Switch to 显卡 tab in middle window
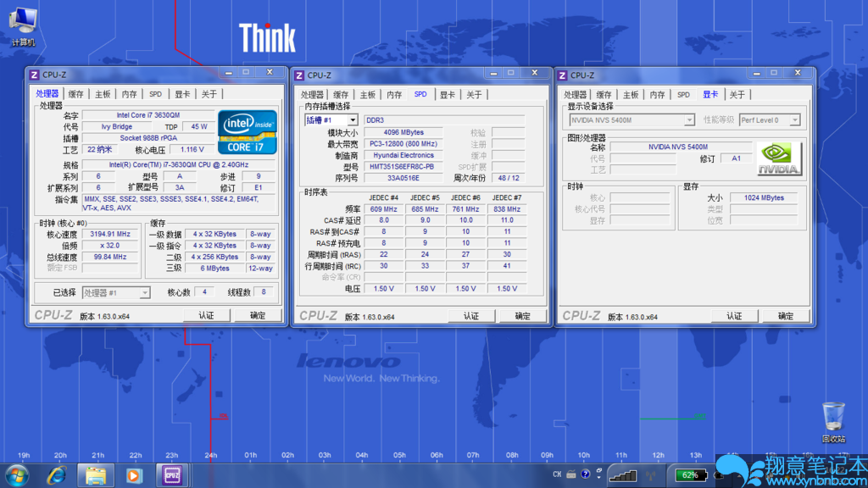The height and width of the screenshot is (488, 868). coord(448,95)
